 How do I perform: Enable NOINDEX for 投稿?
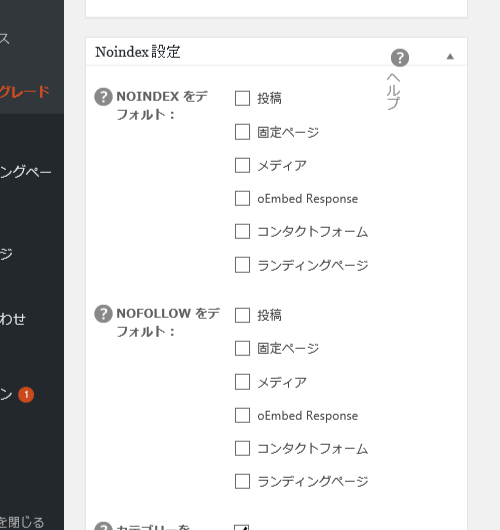click(242, 98)
